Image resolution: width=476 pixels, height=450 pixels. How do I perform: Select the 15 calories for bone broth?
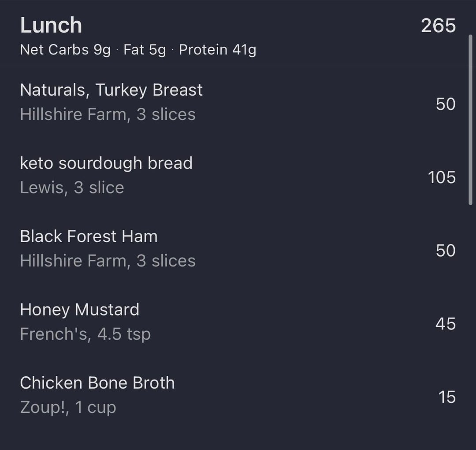pyautogui.click(x=447, y=397)
